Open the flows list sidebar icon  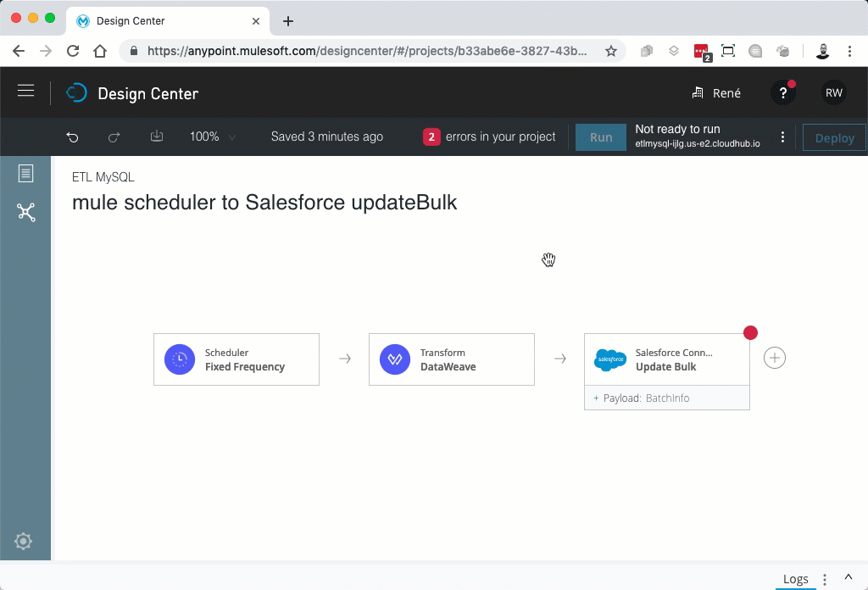tap(25, 173)
